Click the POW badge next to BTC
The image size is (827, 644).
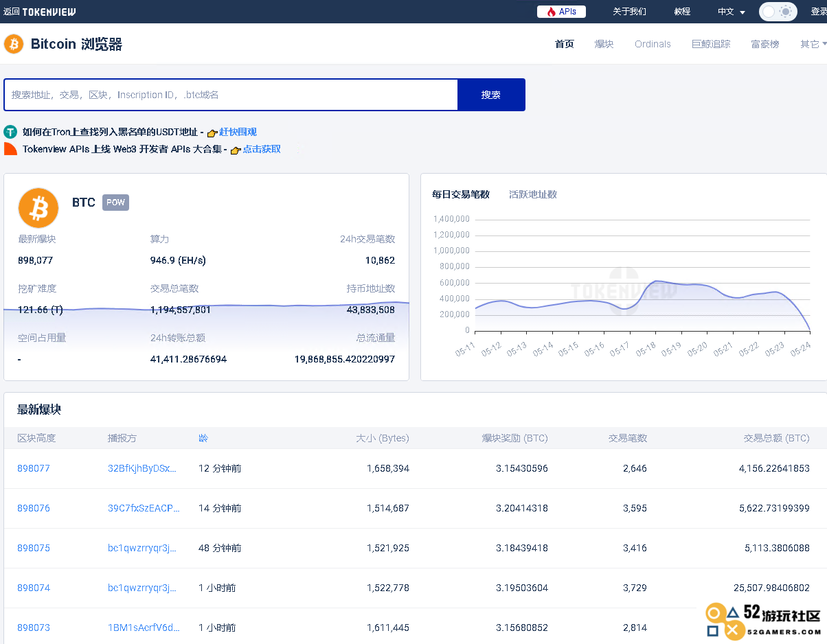(x=115, y=203)
